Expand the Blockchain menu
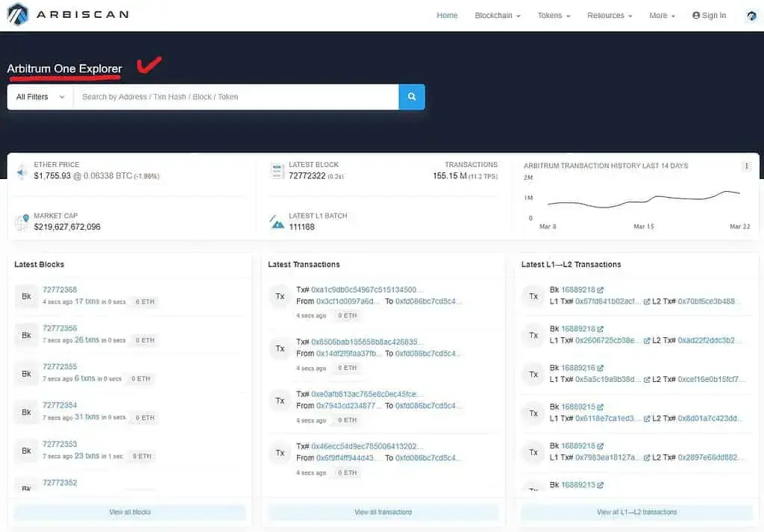The height and width of the screenshot is (532, 764). (498, 16)
